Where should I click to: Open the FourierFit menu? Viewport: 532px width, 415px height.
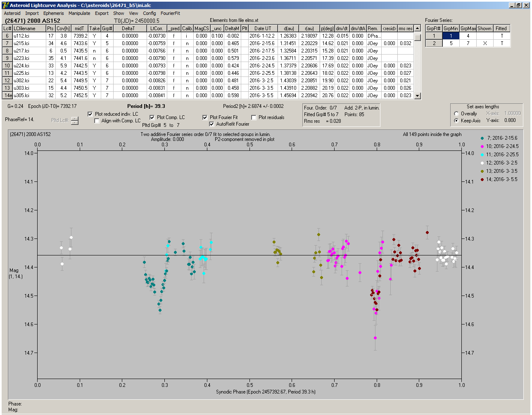click(x=170, y=13)
